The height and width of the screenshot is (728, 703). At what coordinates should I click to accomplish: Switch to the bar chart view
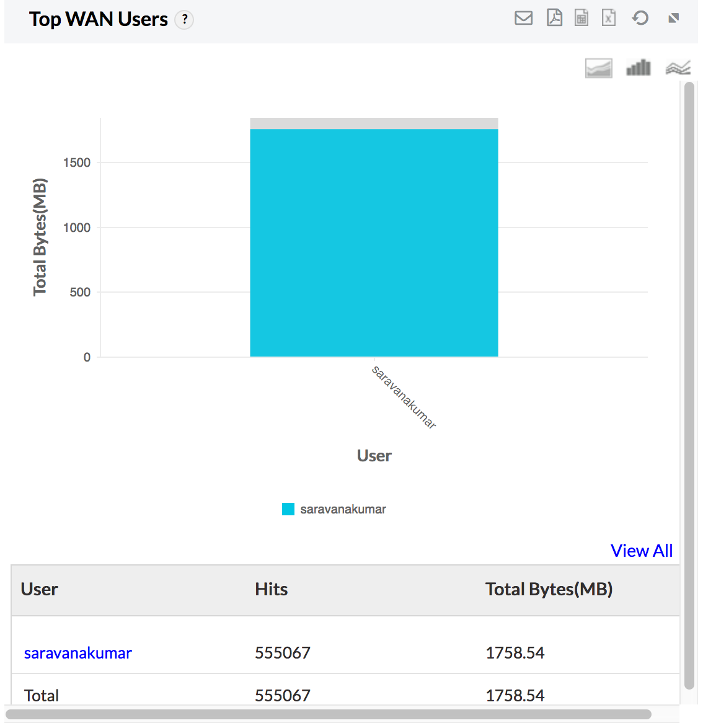tap(639, 68)
